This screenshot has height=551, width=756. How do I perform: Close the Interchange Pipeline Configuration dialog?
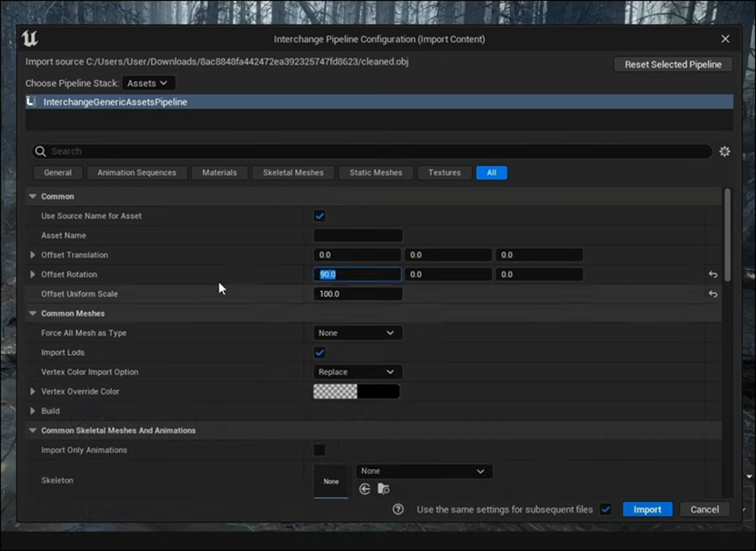pos(725,39)
